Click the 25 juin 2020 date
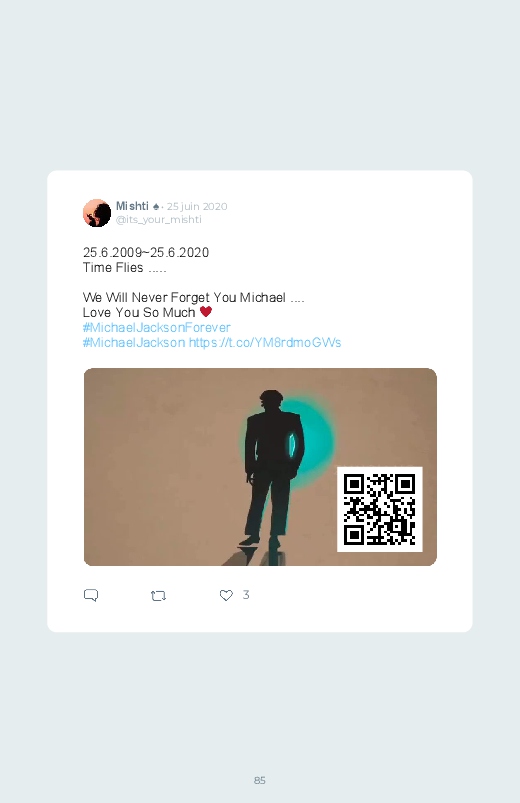The height and width of the screenshot is (803, 520). click(x=197, y=206)
